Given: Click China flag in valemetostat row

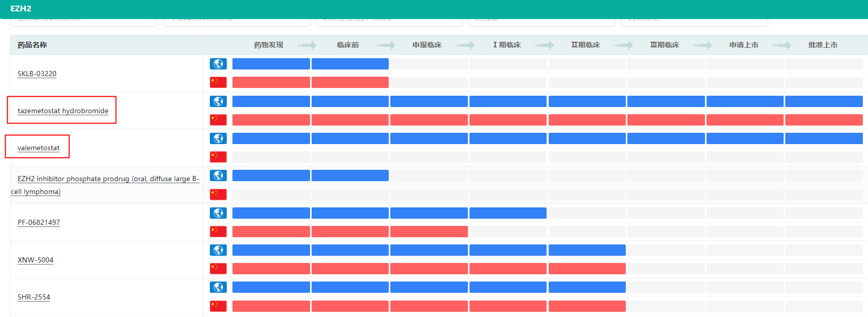Looking at the screenshot, I should [x=218, y=157].
